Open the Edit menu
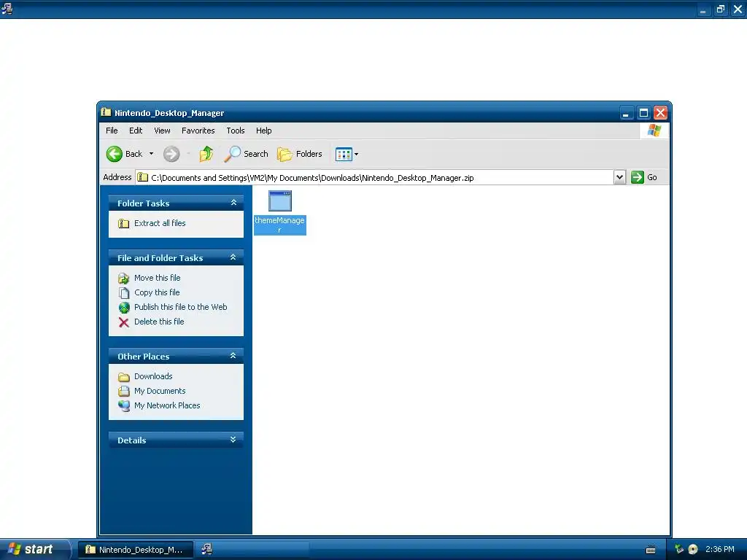This screenshot has height=560, width=747. point(136,131)
